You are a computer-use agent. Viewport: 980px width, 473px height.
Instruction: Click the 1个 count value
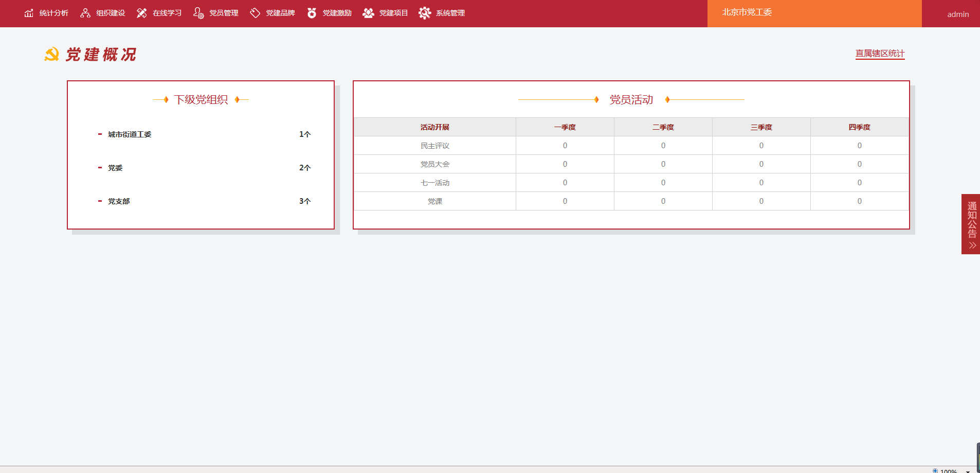[x=305, y=134]
